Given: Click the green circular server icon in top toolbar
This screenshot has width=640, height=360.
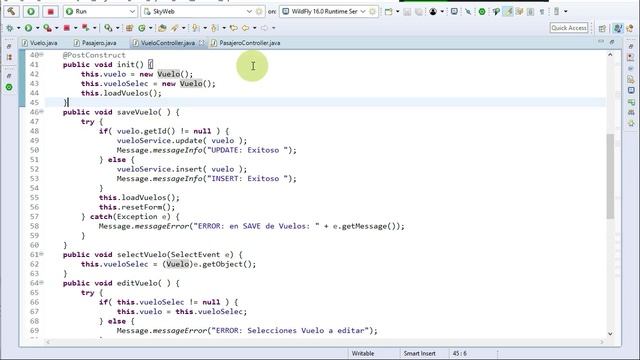Looking at the screenshot, I should pos(482,11).
